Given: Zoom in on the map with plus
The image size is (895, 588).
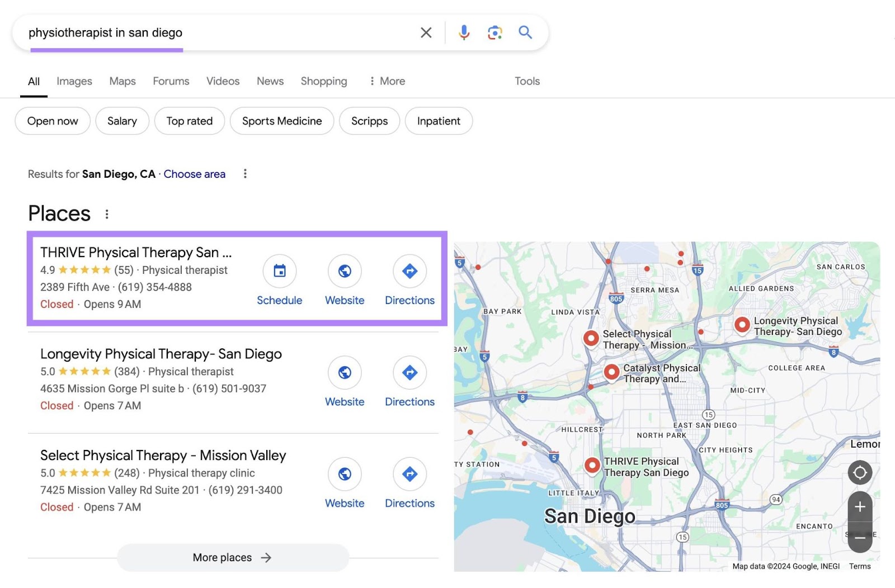Looking at the screenshot, I should 860,507.
